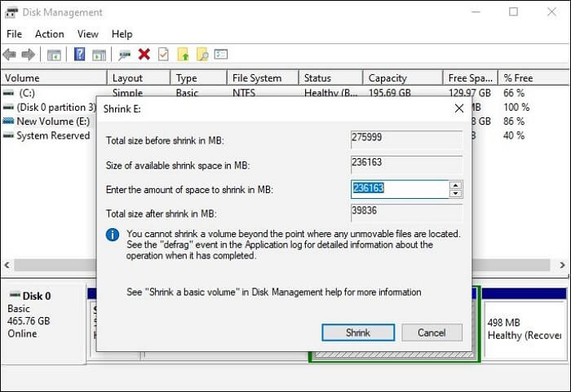Click the Back arrow toolbar icon
The width and height of the screenshot is (571, 392).
[x=10, y=55]
